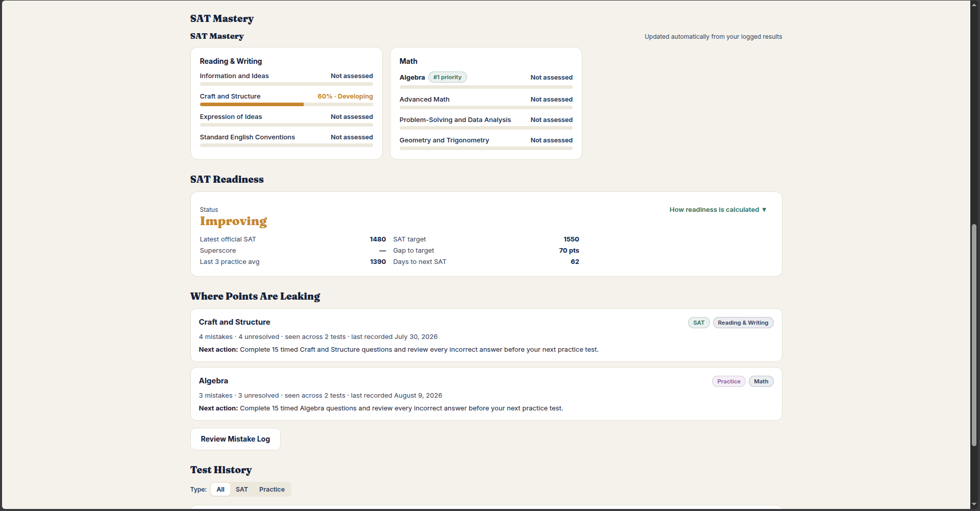
Task: Click the Math tag on Algebra card
Action: coord(761,381)
